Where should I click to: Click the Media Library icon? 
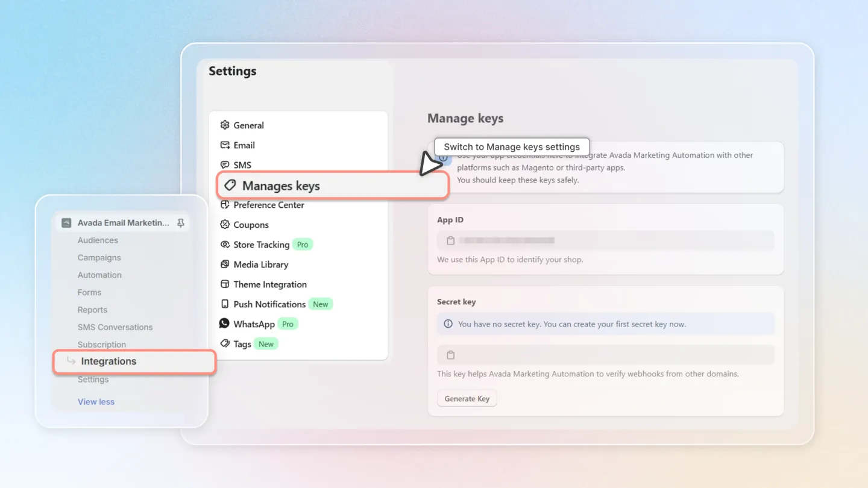(225, 264)
